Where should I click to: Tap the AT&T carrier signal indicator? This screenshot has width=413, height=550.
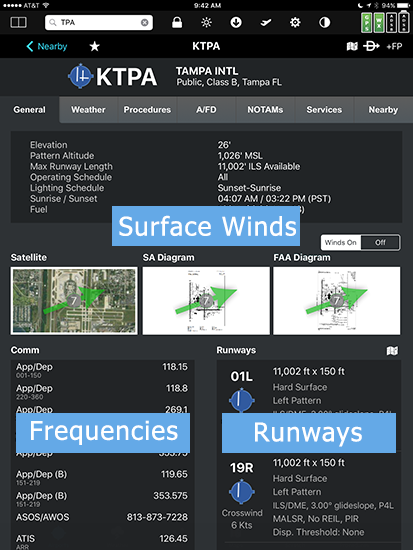[26, 5]
